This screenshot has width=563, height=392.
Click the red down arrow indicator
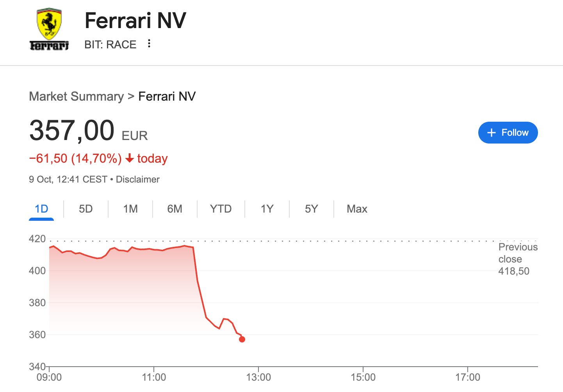(130, 158)
